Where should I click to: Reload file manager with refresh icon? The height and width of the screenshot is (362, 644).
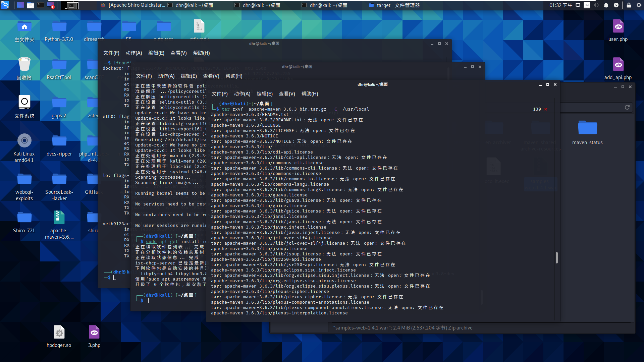(x=627, y=107)
